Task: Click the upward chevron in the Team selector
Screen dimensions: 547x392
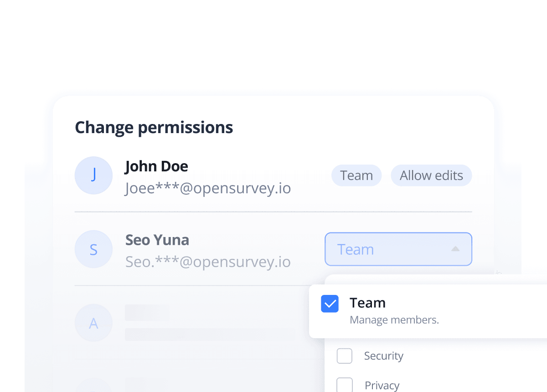Action: coord(454,249)
